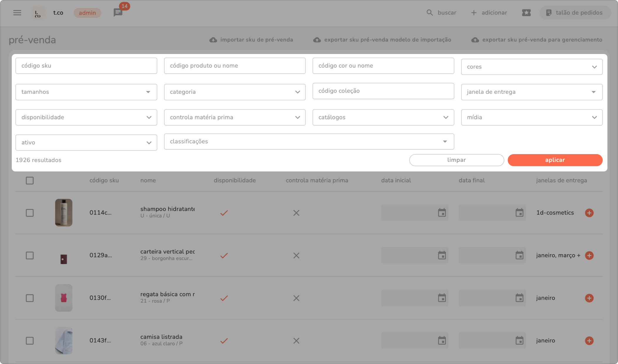This screenshot has height=364, width=618.
Task: Open data final calendar for regata básica
Action: tap(519, 298)
